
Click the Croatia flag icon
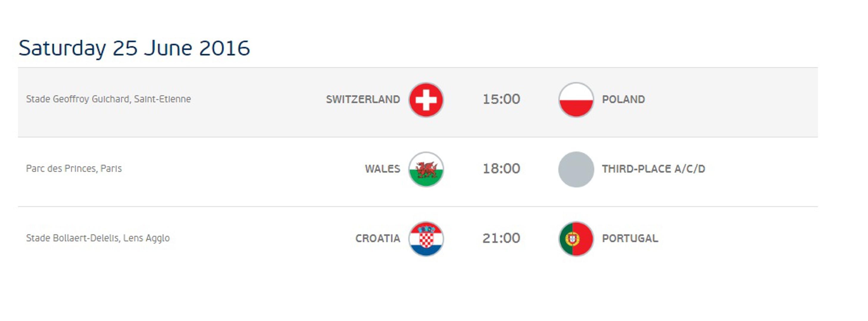[426, 239]
